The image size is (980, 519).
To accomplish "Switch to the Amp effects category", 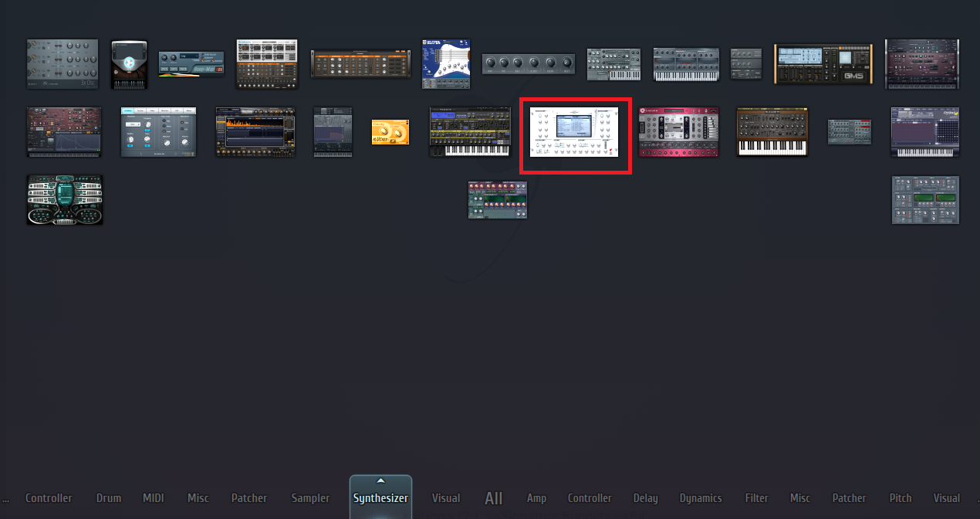I will 536,498.
